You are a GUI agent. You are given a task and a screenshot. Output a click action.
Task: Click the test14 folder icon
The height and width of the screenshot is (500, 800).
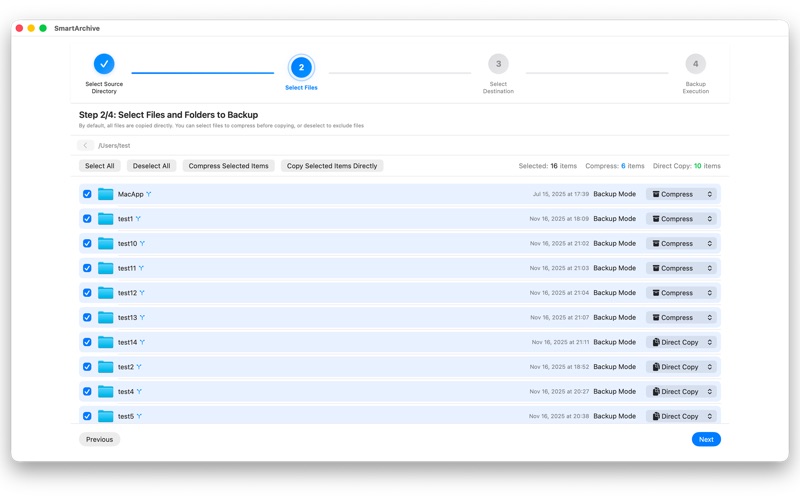coord(106,342)
